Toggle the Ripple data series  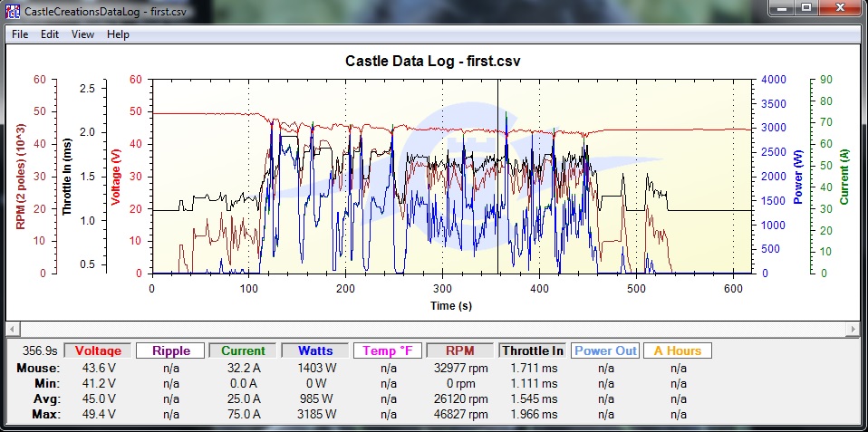[171, 350]
